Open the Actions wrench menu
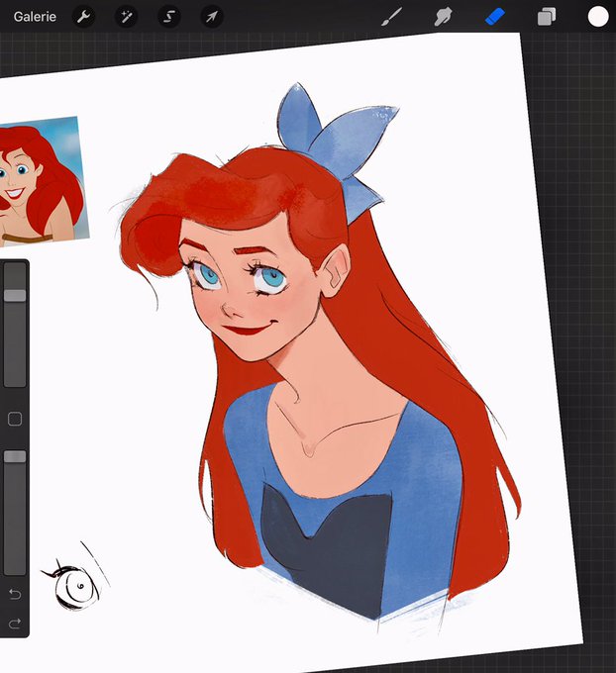 pyautogui.click(x=83, y=17)
